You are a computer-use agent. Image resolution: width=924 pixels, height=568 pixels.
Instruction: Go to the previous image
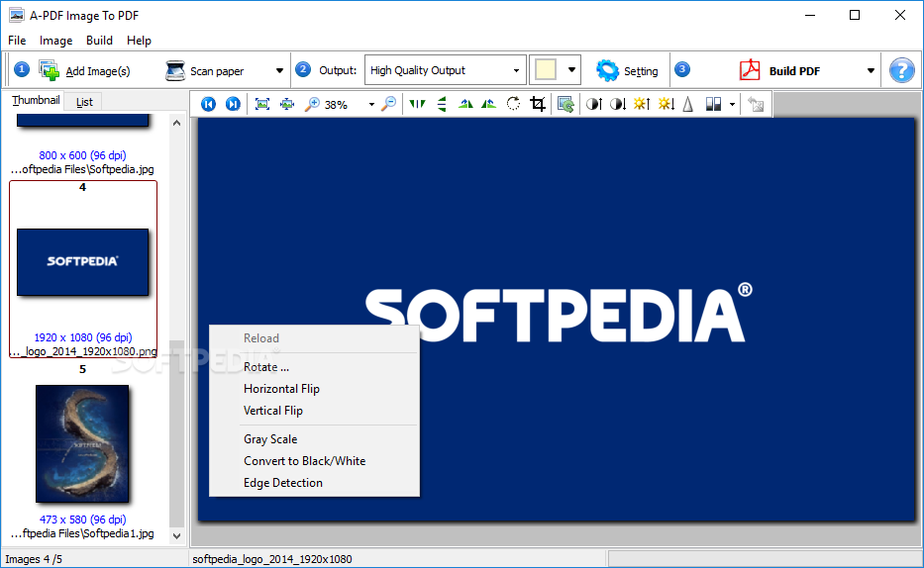[208, 104]
